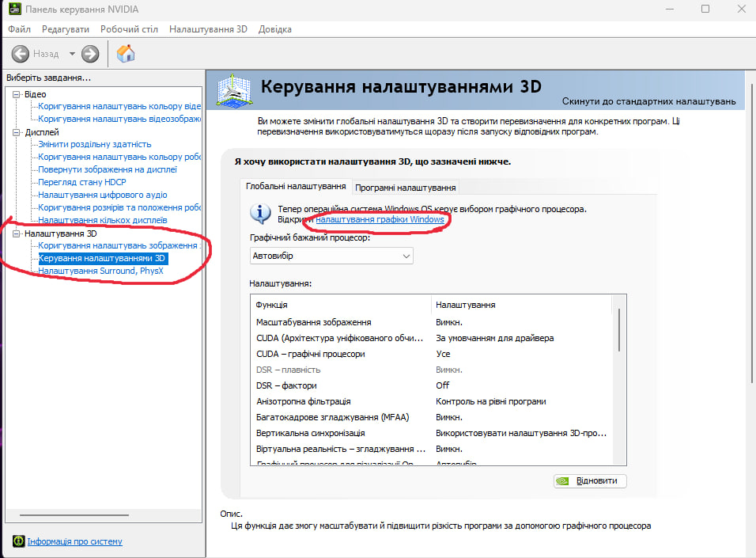Open Змінити роздільну здатність
The width and height of the screenshot is (756, 558).
[x=95, y=144]
